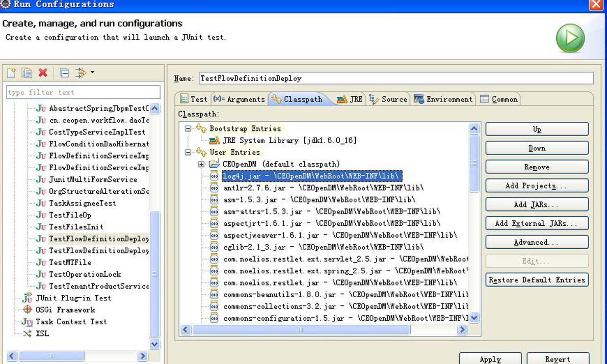
Task: Select the JRE System Library entry icon
Action: 214,140
